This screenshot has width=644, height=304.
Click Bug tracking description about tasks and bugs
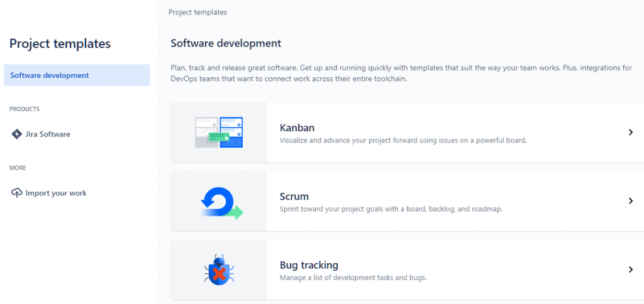[353, 278]
